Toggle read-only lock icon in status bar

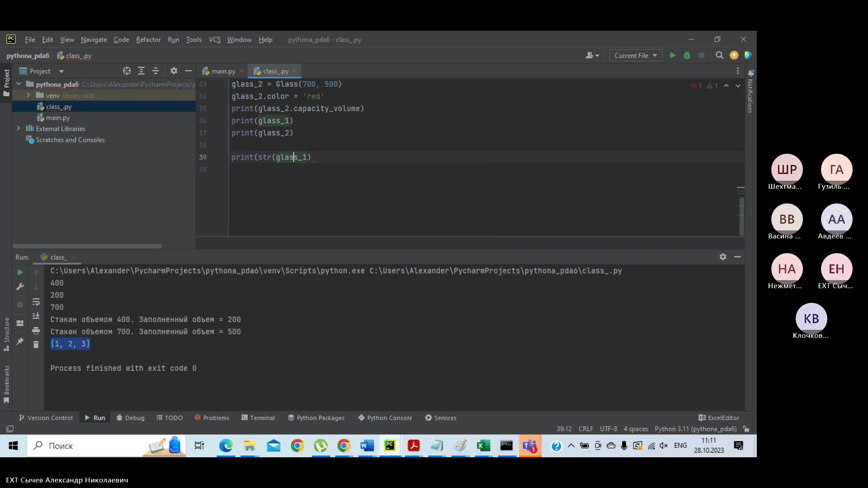pyautogui.click(x=746, y=429)
